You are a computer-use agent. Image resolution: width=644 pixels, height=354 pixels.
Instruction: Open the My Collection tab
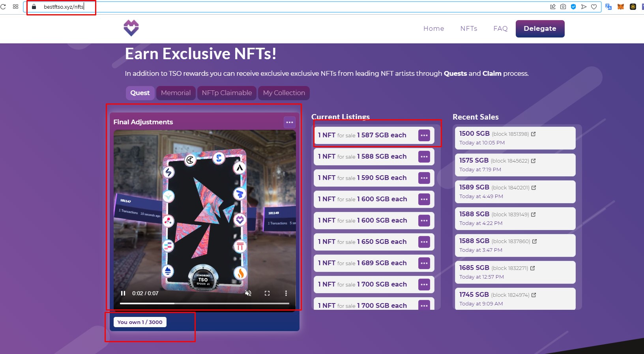coord(284,93)
